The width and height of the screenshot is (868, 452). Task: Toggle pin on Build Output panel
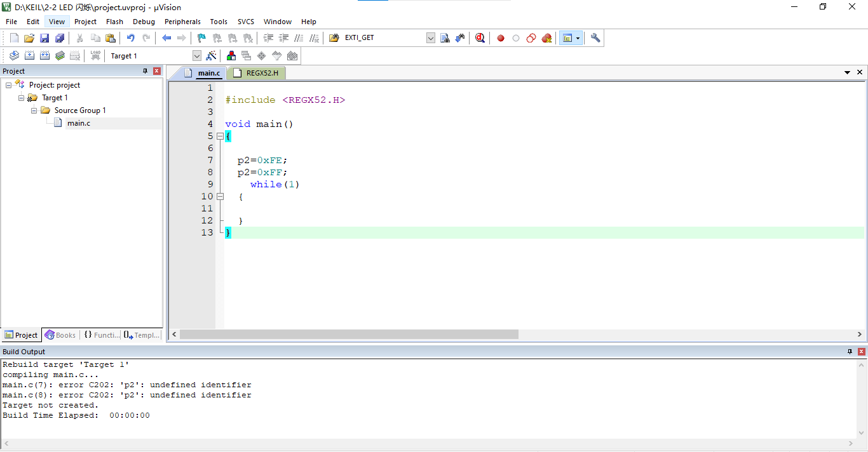[850, 352]
